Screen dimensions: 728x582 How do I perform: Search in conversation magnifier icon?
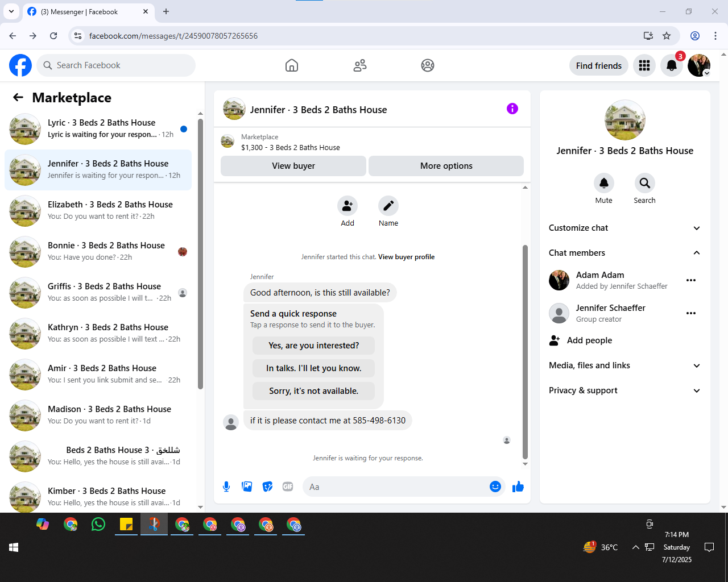pyautogui.click(x=645, y=183)
